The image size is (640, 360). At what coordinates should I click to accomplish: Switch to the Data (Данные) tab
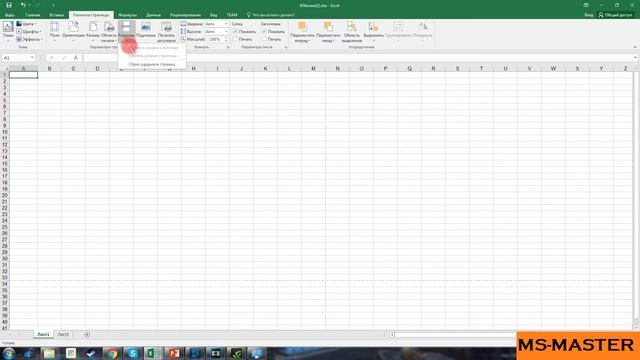click(x=153, y=15)
